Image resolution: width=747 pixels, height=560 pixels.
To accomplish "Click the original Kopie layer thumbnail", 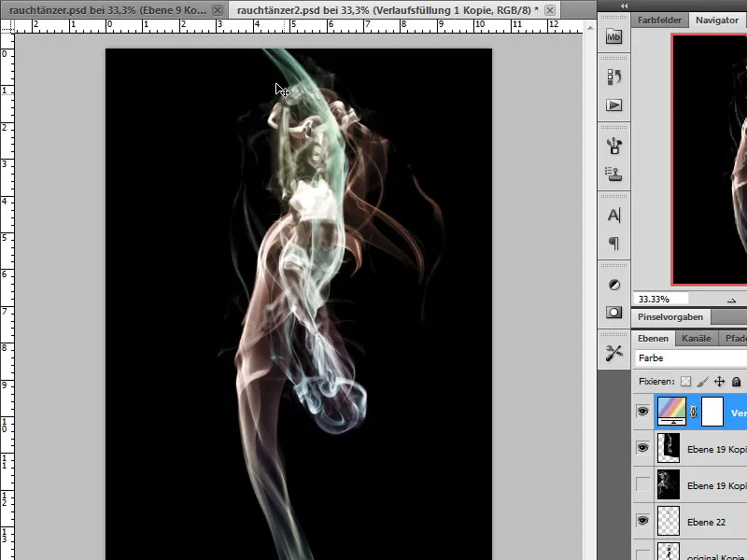I will tap(669, 552).
